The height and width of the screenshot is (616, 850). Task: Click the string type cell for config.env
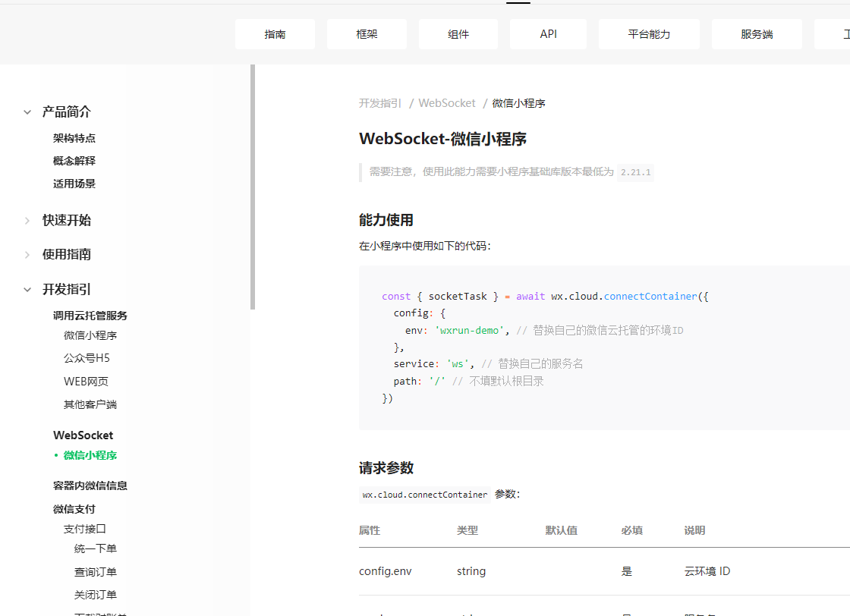(471, 571)
